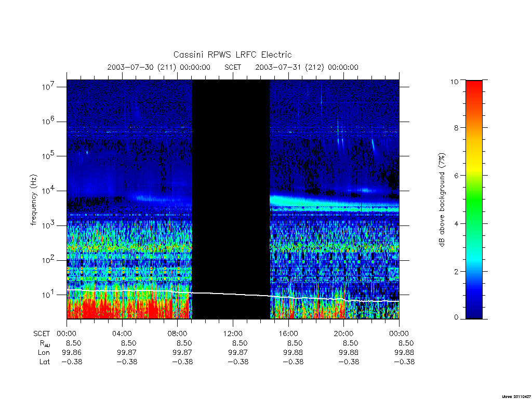Image resolution: width=532 pixels, height=399 pixels.
Task: Click the 10^1 frequency tick label
Action: 49,295
